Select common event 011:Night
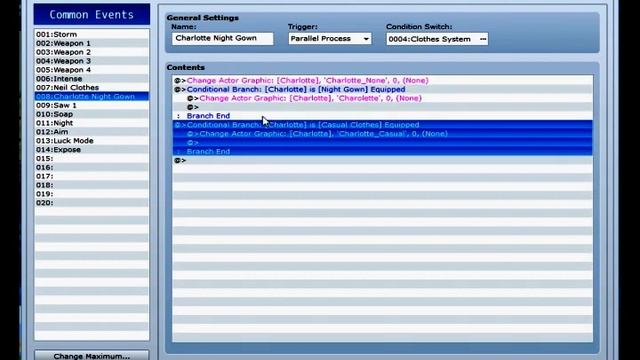 point(92,123)
